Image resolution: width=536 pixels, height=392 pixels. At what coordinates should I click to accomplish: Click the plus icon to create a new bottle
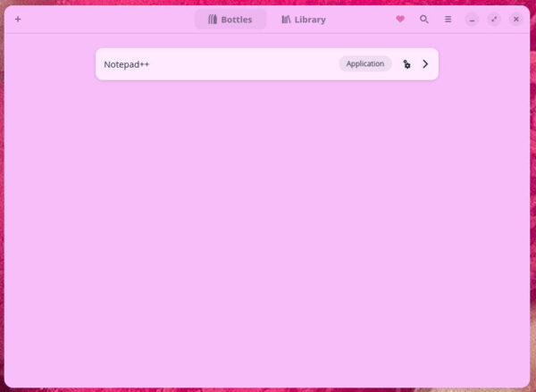[18, 19]
